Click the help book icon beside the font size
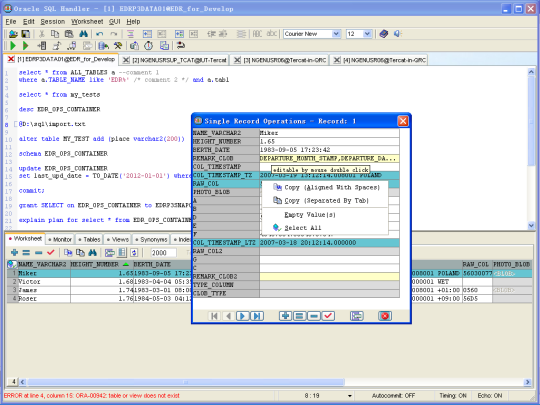 [384, 34]
